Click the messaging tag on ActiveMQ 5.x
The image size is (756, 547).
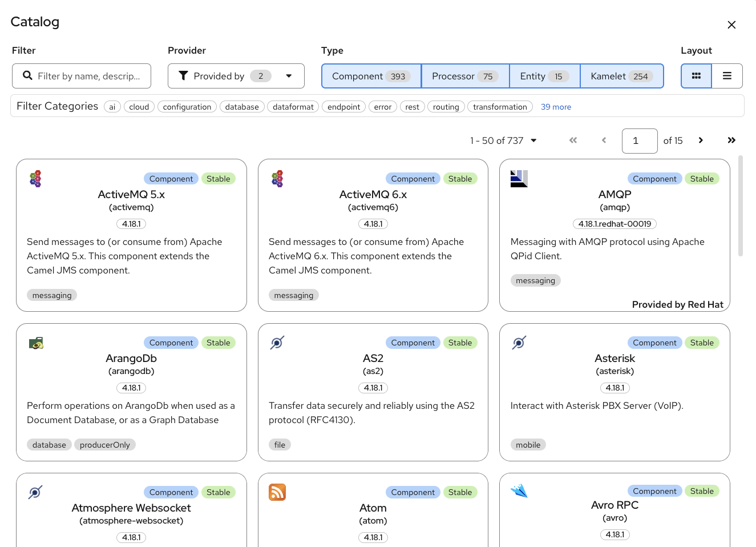(52, 295)
